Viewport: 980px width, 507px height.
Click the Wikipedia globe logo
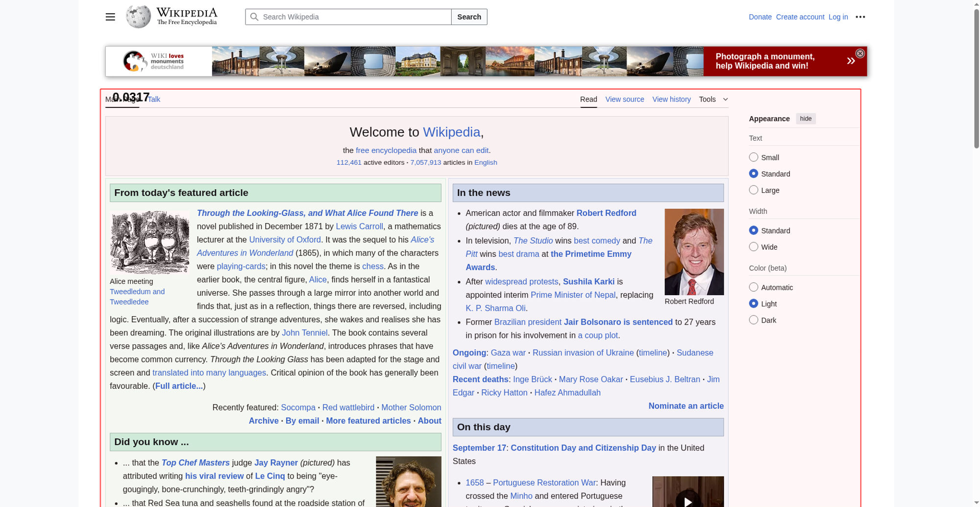click(138, 17)
